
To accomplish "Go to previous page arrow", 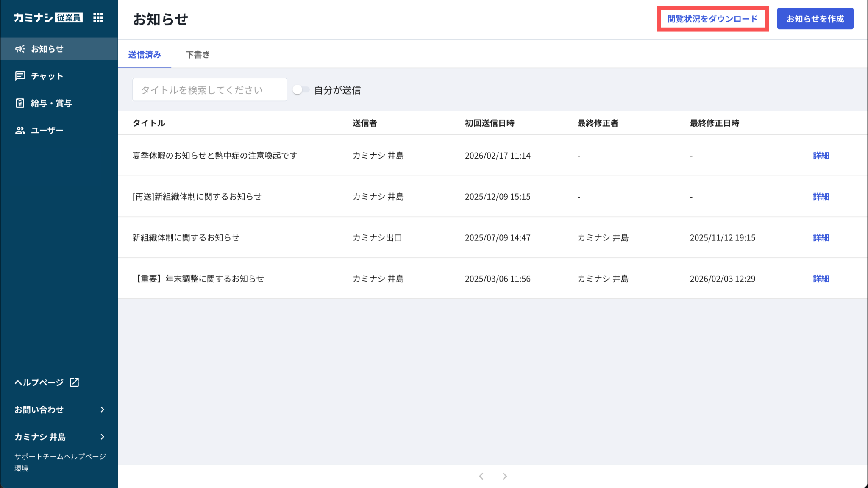I will point(481,476).
